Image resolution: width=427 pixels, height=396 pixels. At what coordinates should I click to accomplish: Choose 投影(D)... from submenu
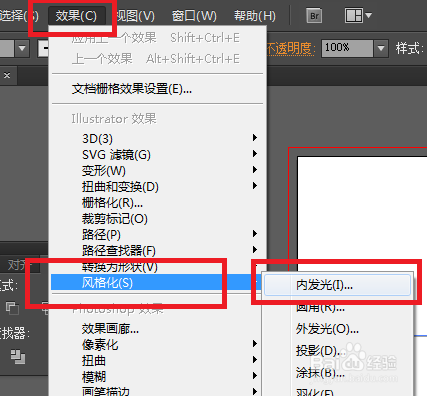(x=337, y=351)
